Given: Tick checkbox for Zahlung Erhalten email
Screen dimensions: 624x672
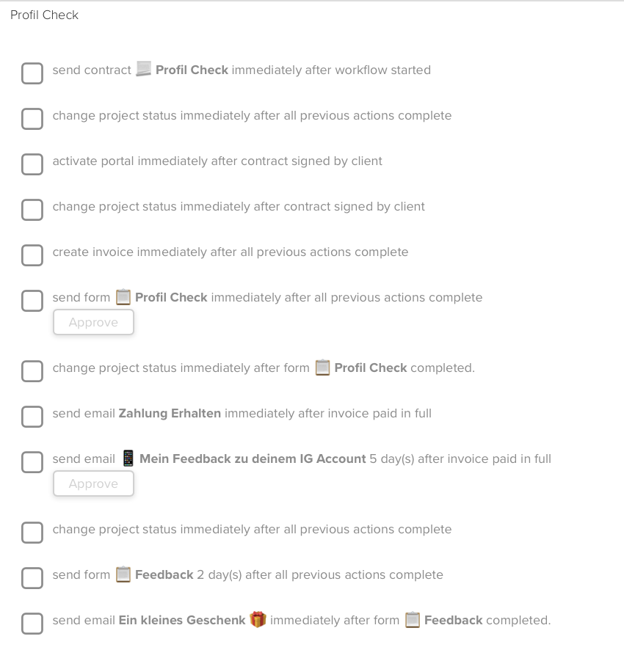Looking at the screenshot, I should pos(32,417).
